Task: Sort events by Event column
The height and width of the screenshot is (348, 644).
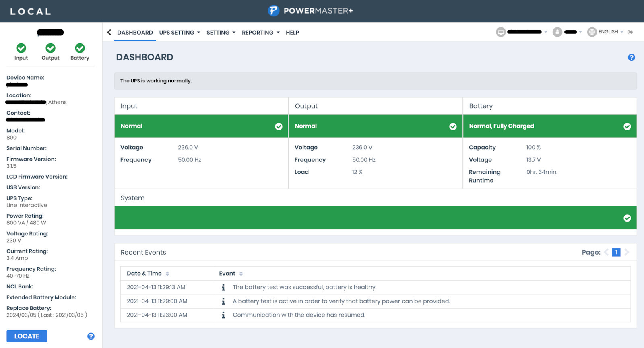Action: click(241, 274)
